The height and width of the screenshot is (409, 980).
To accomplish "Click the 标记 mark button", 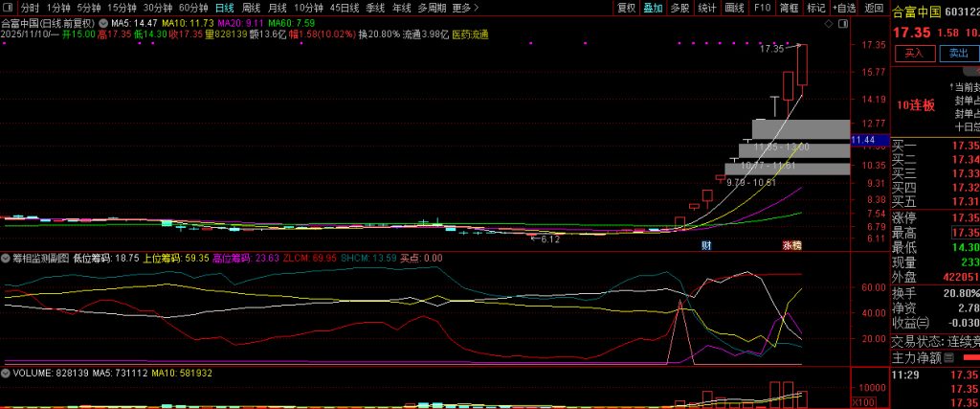I will (815, 8).
